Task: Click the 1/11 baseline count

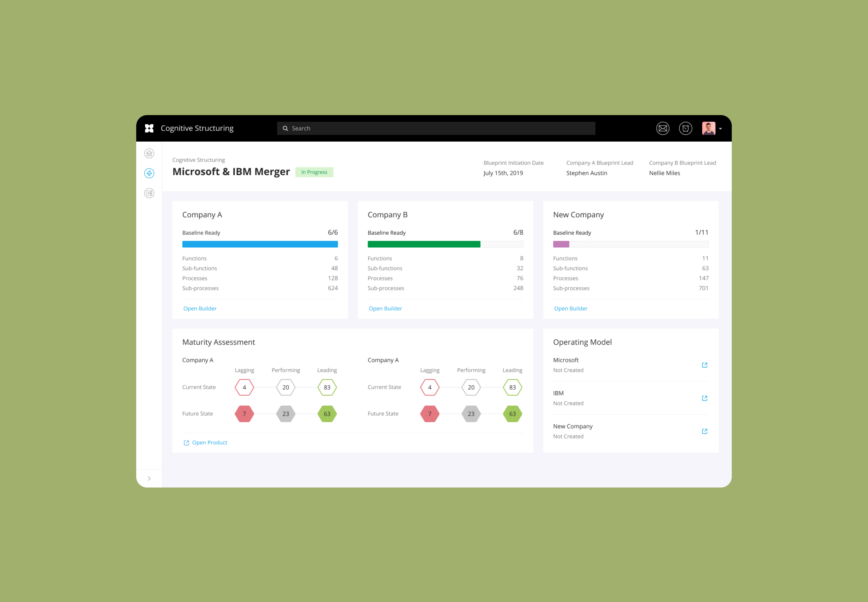Action: click(x=702, y=232)
